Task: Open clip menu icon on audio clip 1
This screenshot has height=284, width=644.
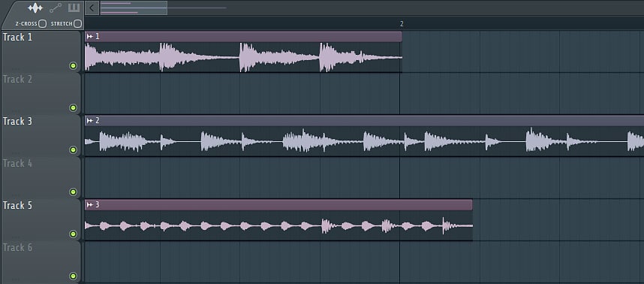Action: click(x=89, y=37)
